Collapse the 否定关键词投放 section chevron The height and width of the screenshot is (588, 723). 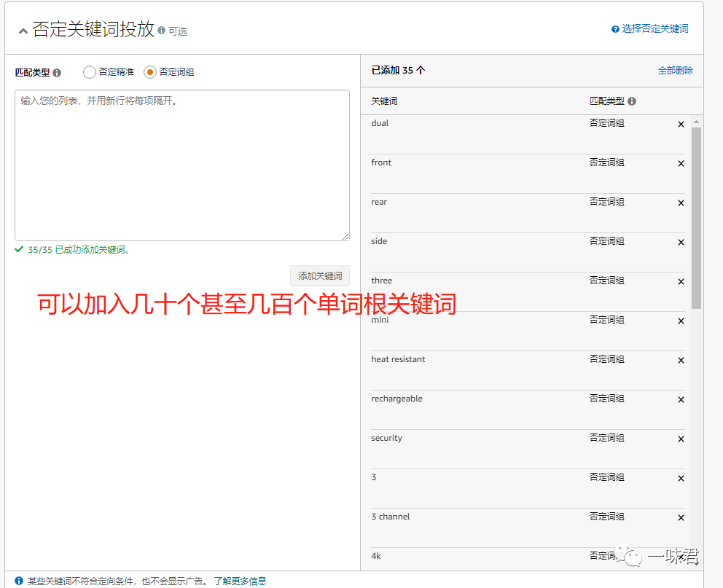[23, 31]
